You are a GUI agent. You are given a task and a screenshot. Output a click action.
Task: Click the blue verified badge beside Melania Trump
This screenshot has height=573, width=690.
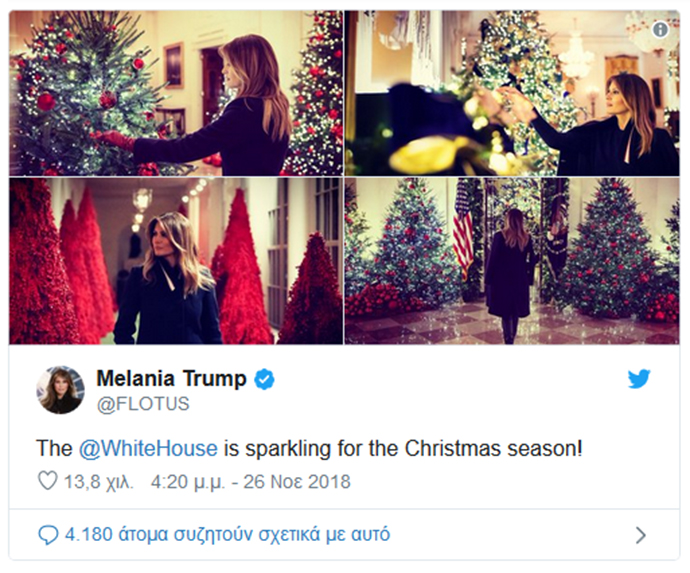pyautogui.click(x=264, y=379)
